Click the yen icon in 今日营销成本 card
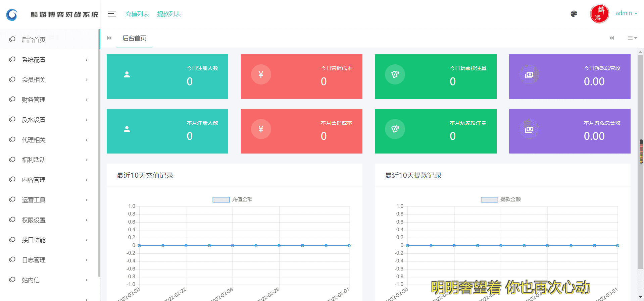 [261, 74]
